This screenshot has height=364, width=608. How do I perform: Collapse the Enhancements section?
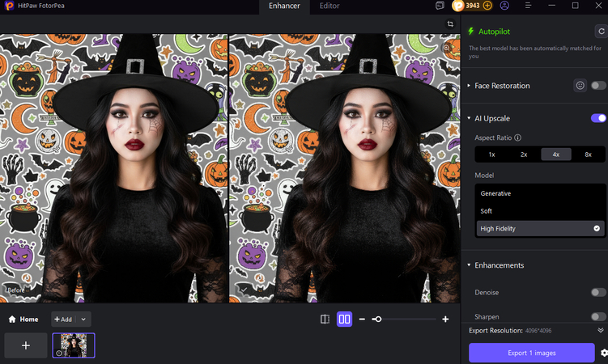[469, 265]
